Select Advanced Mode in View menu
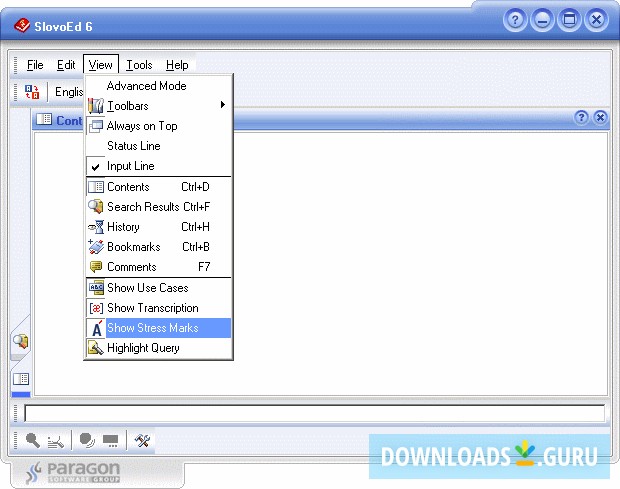The image size is (620, 489). pyautogui.click(x=159, y=86)
